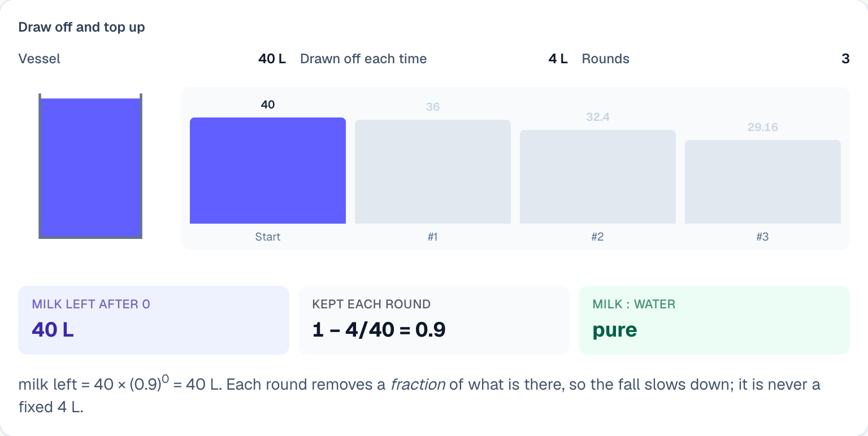Select the round #1 bar with 36

click(x=433, y=172)
